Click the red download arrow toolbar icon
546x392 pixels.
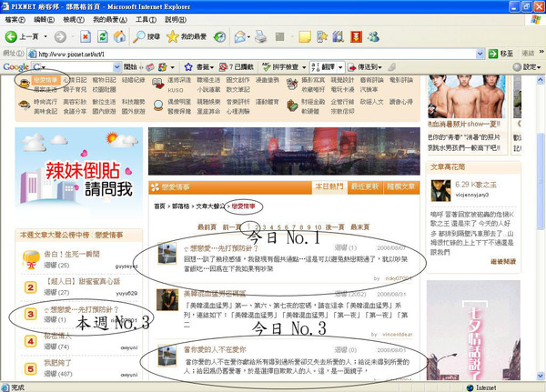click(356, 36)
